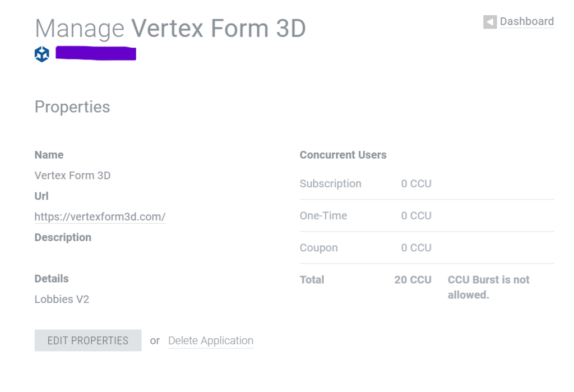Click the Url field label
This screenshot has height=392, width=574.
(41, 196)
